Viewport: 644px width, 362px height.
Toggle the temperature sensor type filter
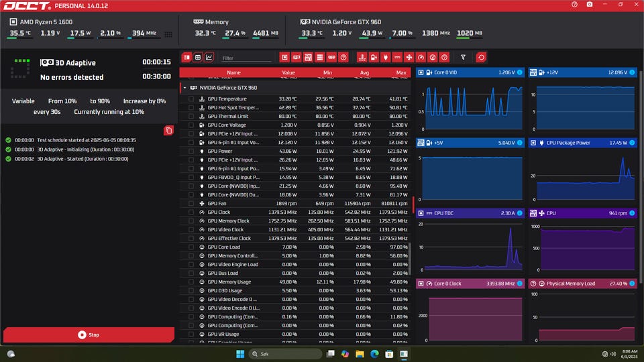[362, 58]
